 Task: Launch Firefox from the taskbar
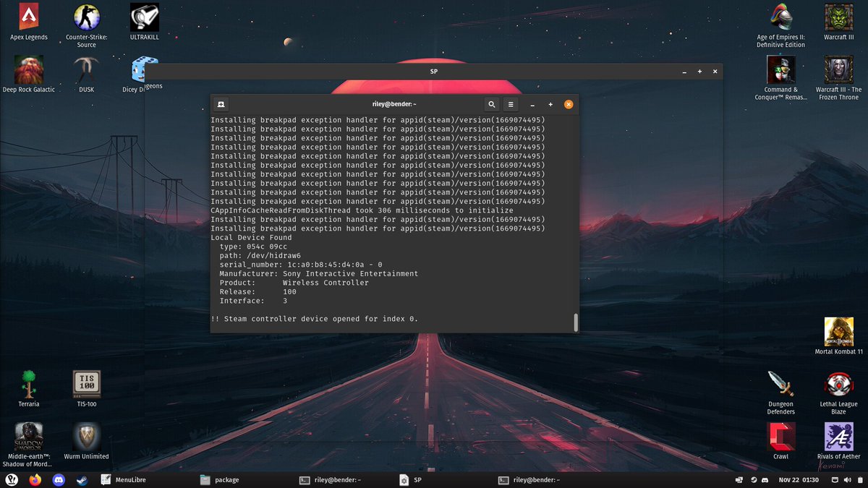[x=35, y=480]
